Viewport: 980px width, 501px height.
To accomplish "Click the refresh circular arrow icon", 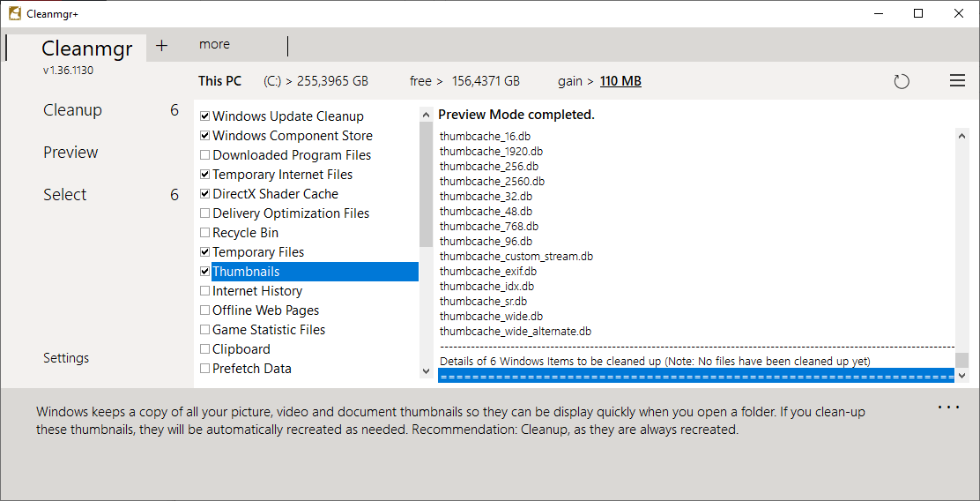I will [902, 81].
